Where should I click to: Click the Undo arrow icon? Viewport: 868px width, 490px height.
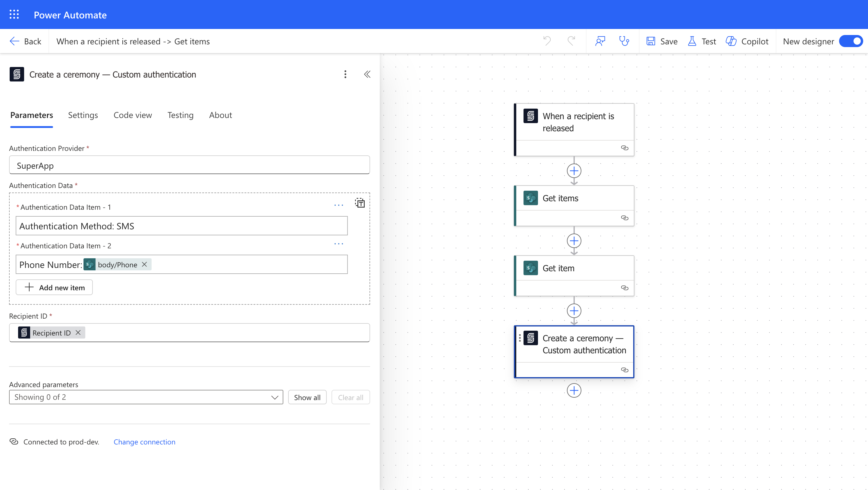pyautogui.click(x=547, y=41)
